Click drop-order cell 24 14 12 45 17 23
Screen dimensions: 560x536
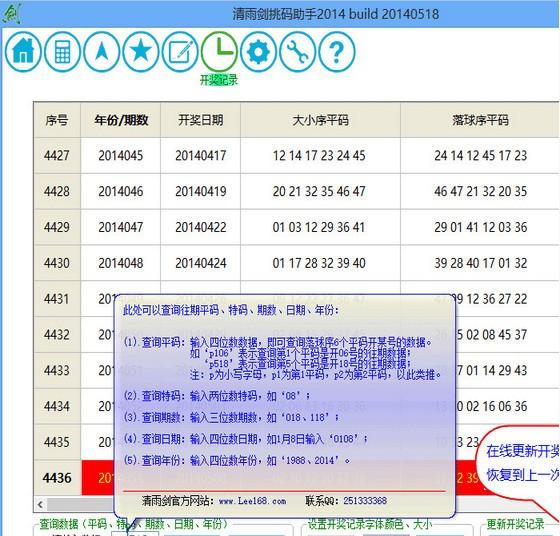pyautogui.click(x=480, y=156)
